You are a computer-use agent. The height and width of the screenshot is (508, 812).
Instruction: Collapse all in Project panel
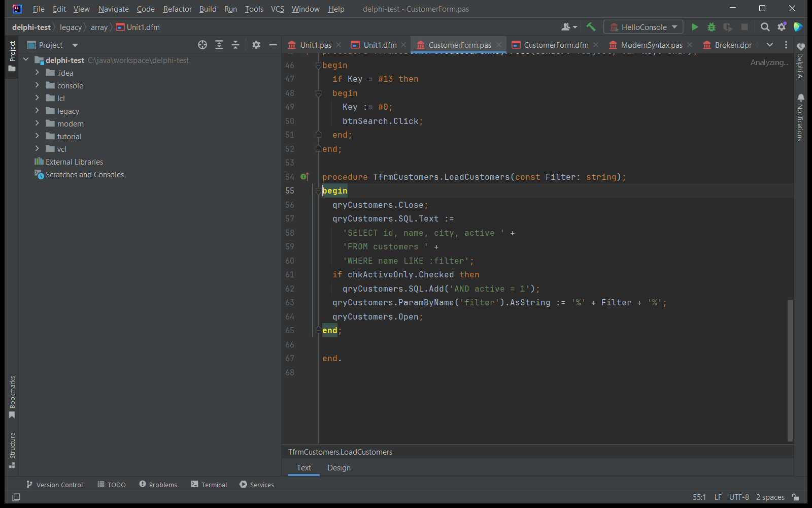tap(235, 45)
